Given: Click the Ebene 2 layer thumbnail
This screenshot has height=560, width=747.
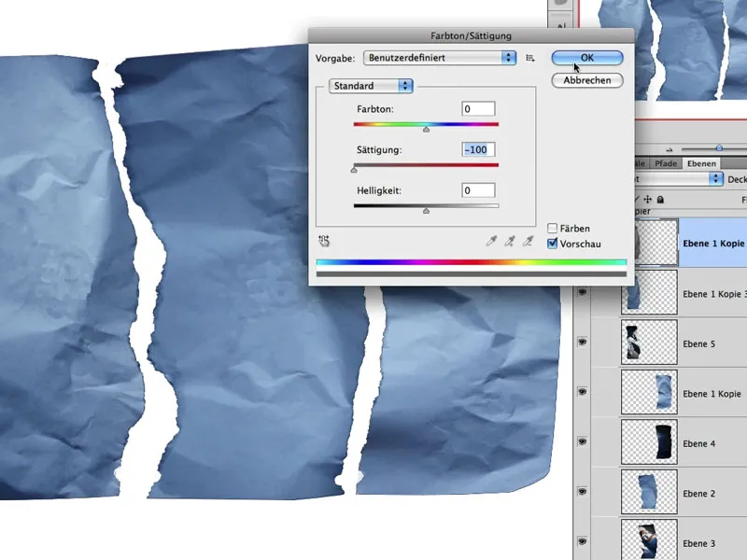Looking at the screenshot, I should coord(649,492).
